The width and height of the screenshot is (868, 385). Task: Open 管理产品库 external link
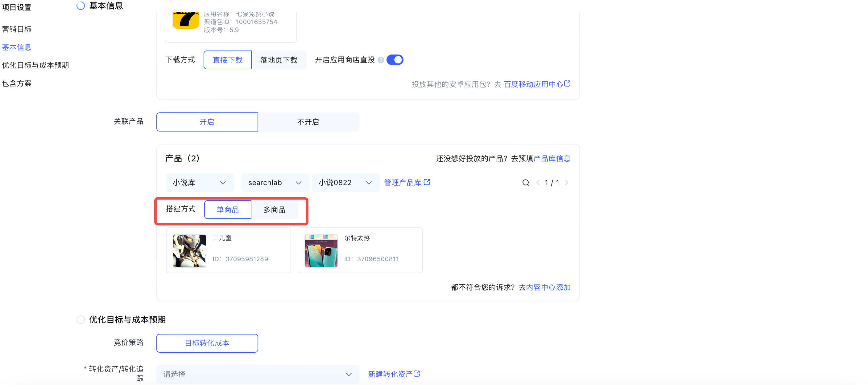[x=407, y=182]
